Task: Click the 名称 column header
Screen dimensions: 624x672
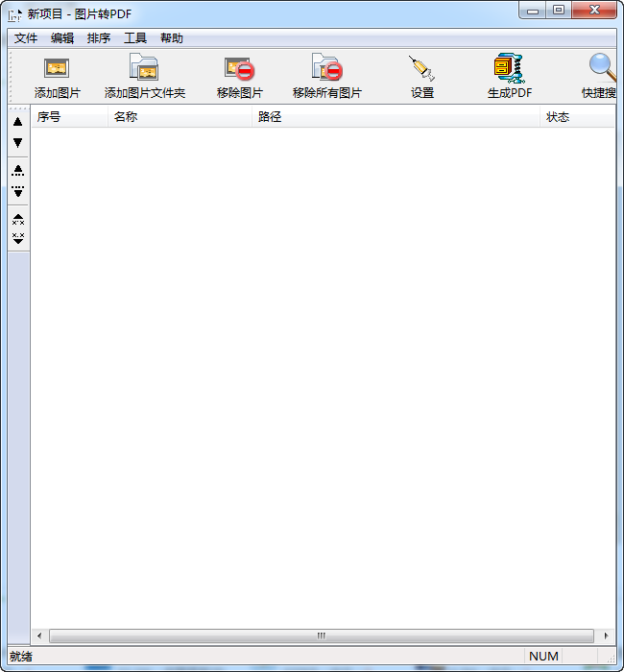Action: point(180,117)
